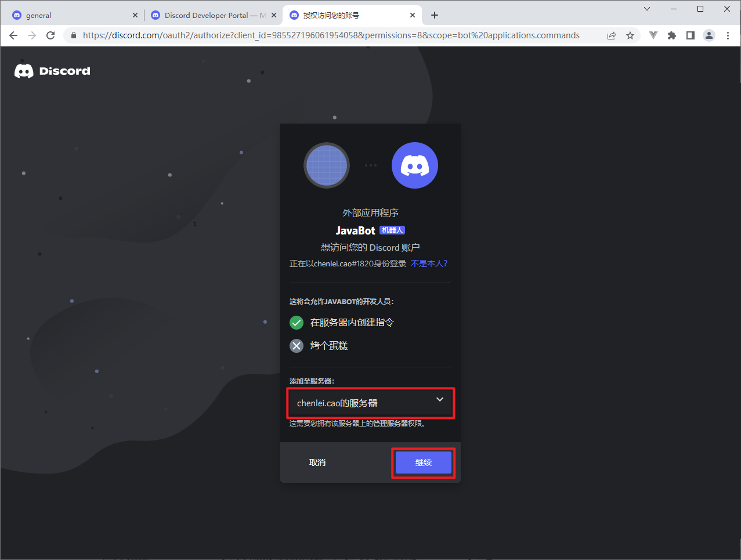
Task: Switch to Discord Developer Portal tab
Action: pyautogui.click(x=214, y=15)
